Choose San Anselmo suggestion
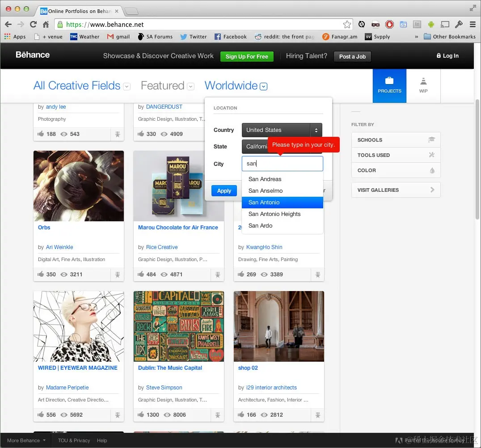Viewport: 481px width, 448px height. (x=282, y=190)
